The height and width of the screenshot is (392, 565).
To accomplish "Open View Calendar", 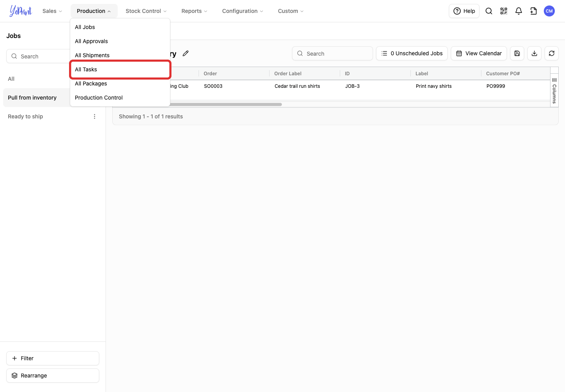I will (x=479, y=53).
